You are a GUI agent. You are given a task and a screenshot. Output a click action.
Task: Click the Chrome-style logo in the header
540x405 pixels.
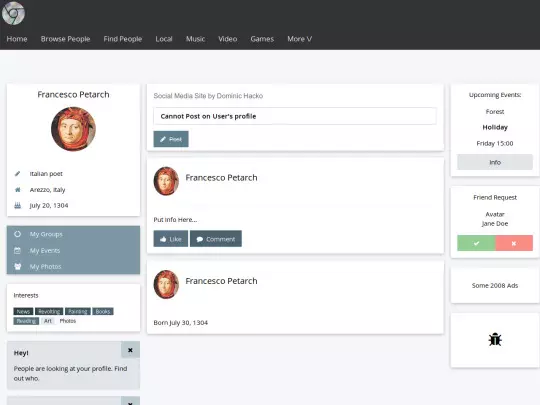(x=13, y=13)
